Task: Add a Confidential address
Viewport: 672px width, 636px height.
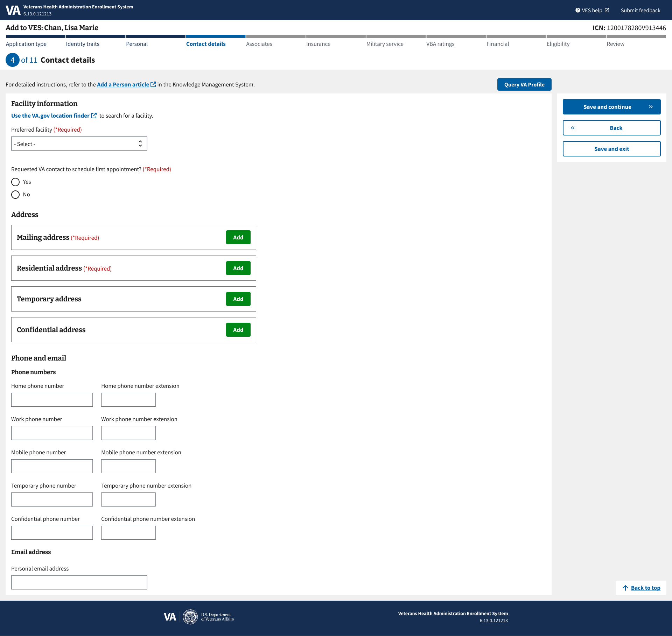Action: pyautogui.click(x=238, y=330)
